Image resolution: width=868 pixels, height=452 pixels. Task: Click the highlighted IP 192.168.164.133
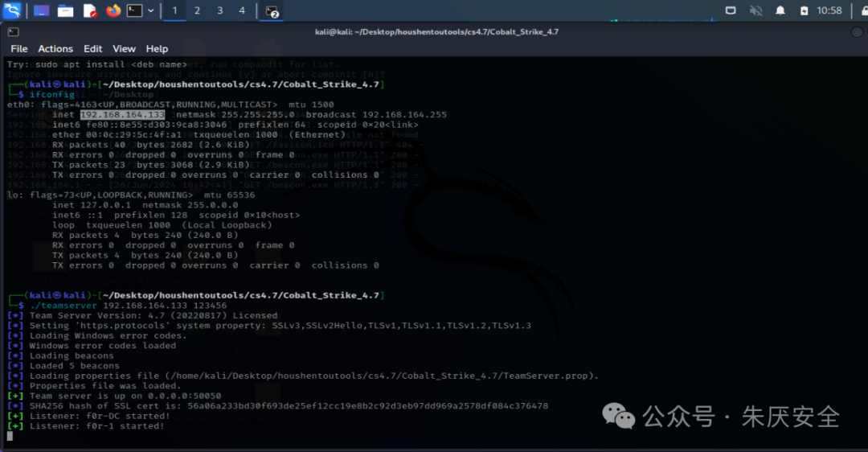pos(122,115)
